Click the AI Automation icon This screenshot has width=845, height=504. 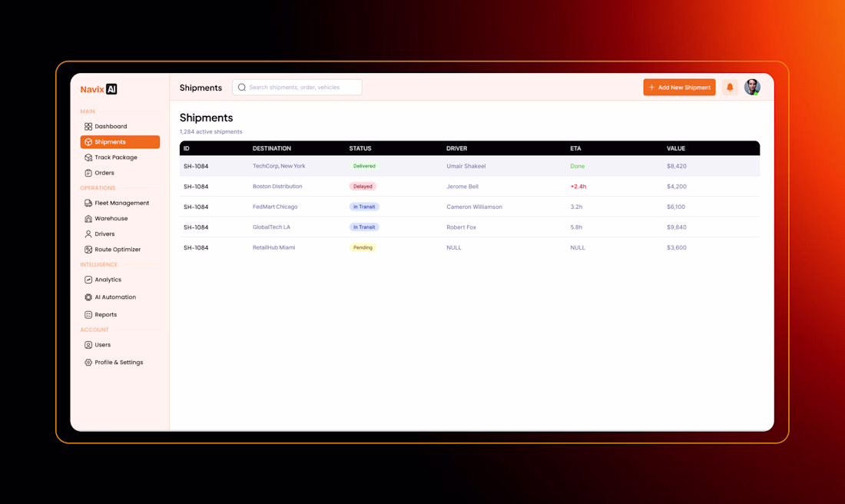(x=88, y=297)
